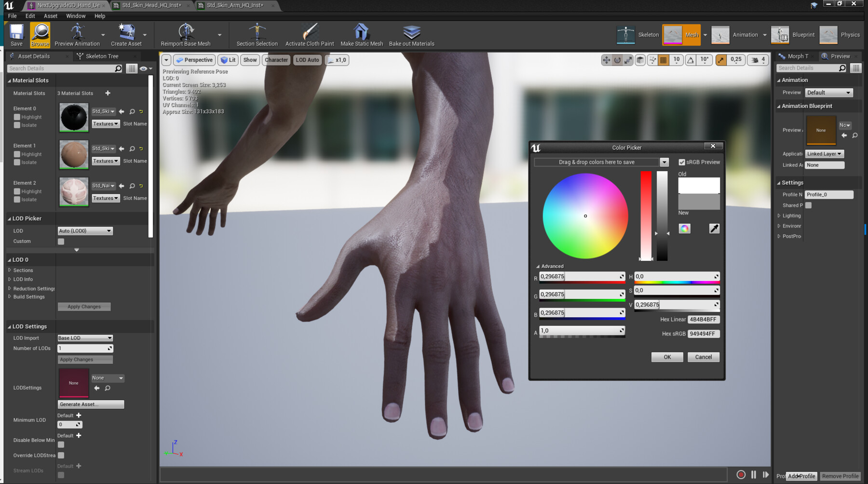
Task: Click the Create Asset toolbar icon
Action: pos(127,31)
